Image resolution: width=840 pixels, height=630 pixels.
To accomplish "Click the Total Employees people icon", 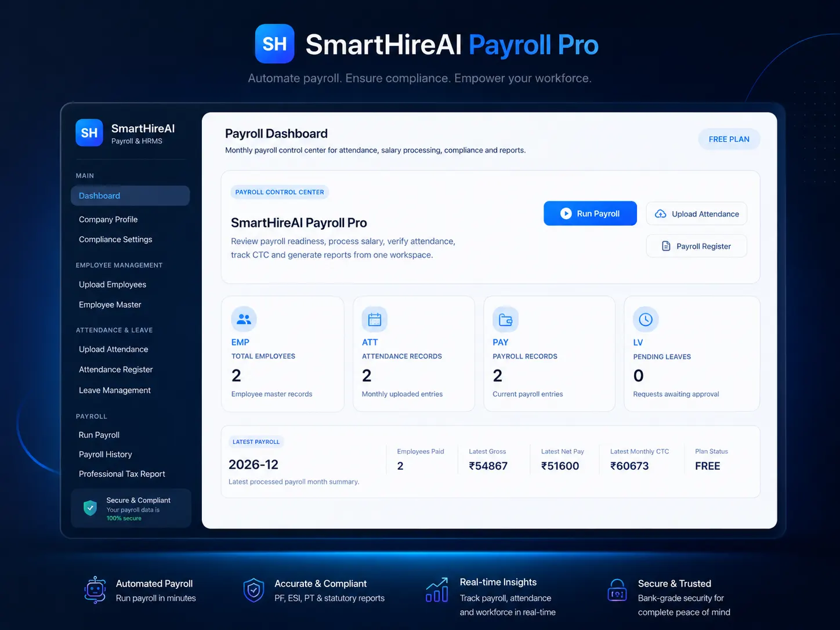I will (244, 319).
